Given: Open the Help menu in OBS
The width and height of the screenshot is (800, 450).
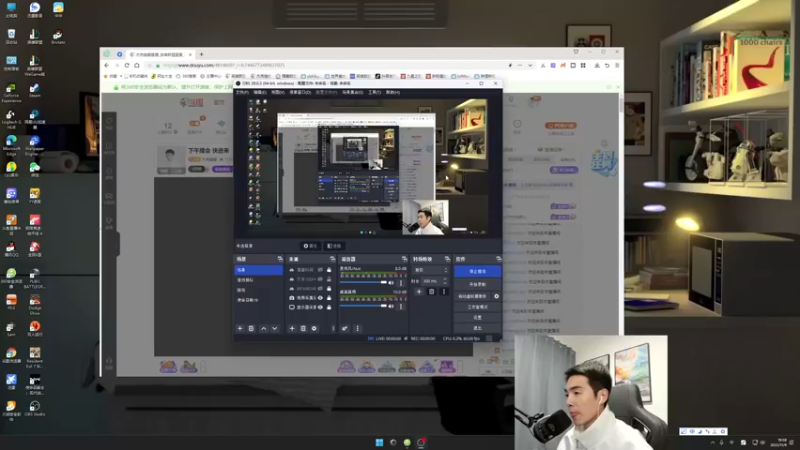Looking at the screenshot, I should tap(393, 92).
